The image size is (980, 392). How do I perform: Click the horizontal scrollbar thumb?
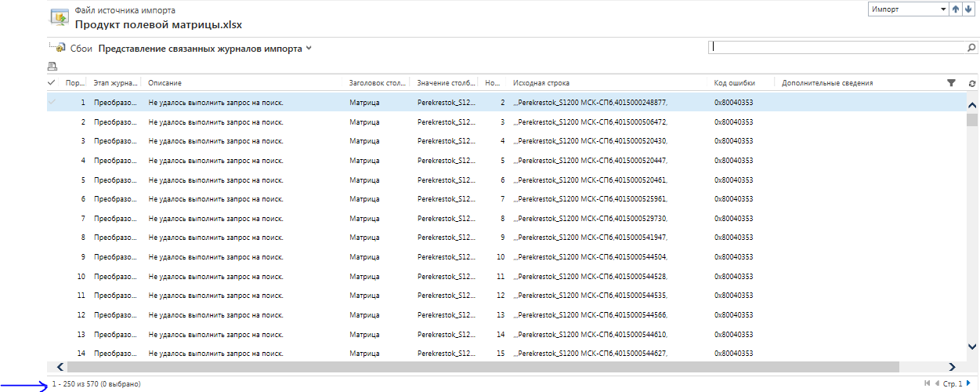pyautogui.click(x=483, y=367)
